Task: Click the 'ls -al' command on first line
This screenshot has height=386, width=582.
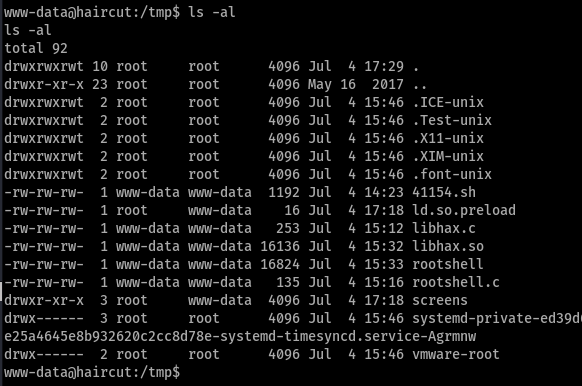Action: [212, 12]
